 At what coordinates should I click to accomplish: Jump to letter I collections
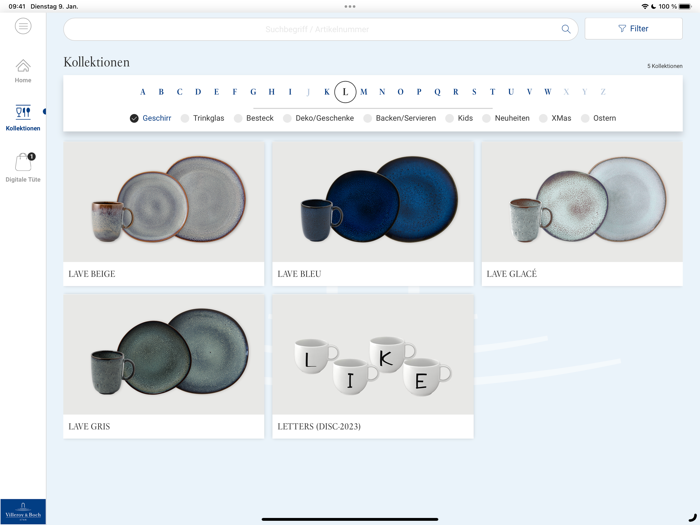(290, 92)
